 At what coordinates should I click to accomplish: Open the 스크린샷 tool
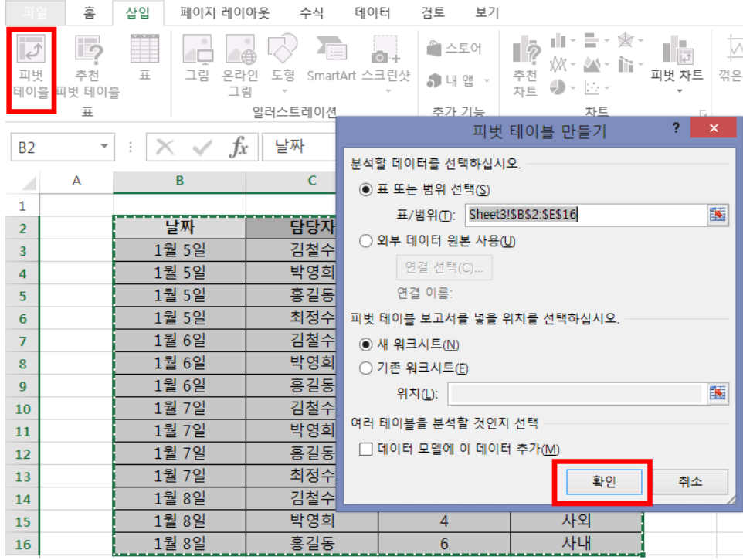(x=386, y=63)
